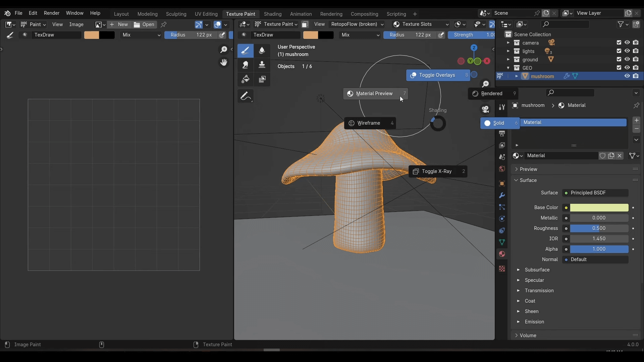Switch to the UV Editing workspace tab

pos(207,14)
